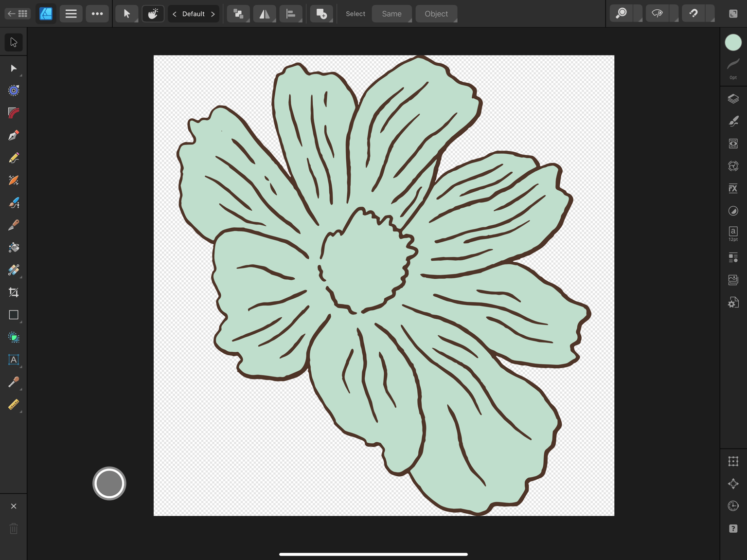The height and width of the screenshot is (560, 747).
Task: Delete selection with the trash icon
Action: (14, 528)
